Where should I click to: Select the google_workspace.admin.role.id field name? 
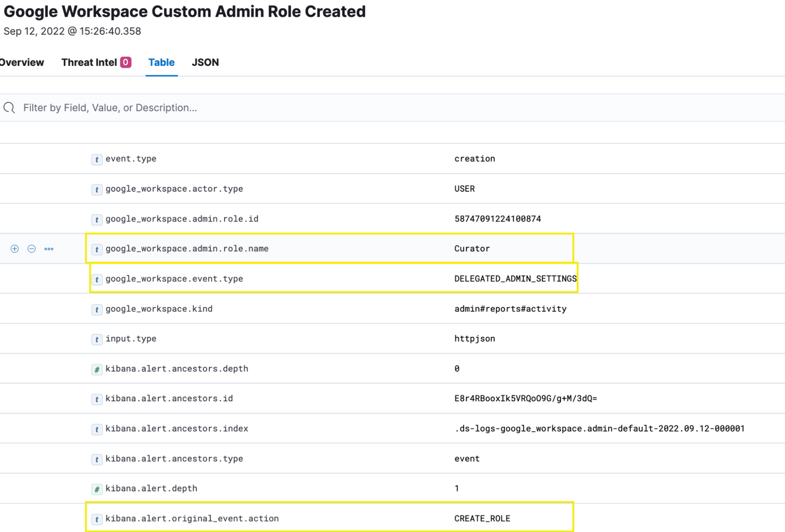182,219
